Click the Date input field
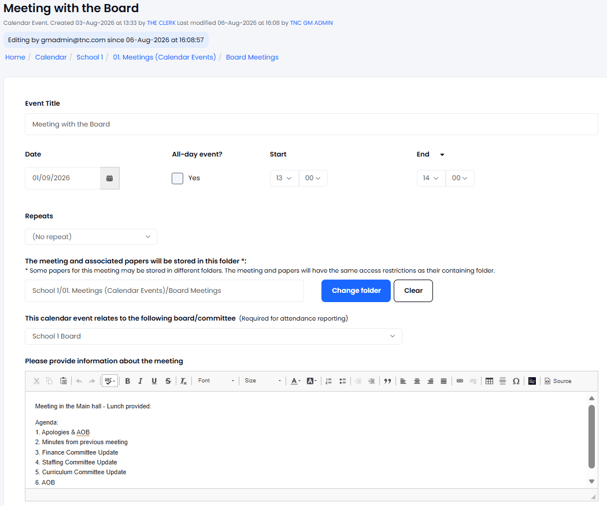607x506 pixels. [63, 178]
